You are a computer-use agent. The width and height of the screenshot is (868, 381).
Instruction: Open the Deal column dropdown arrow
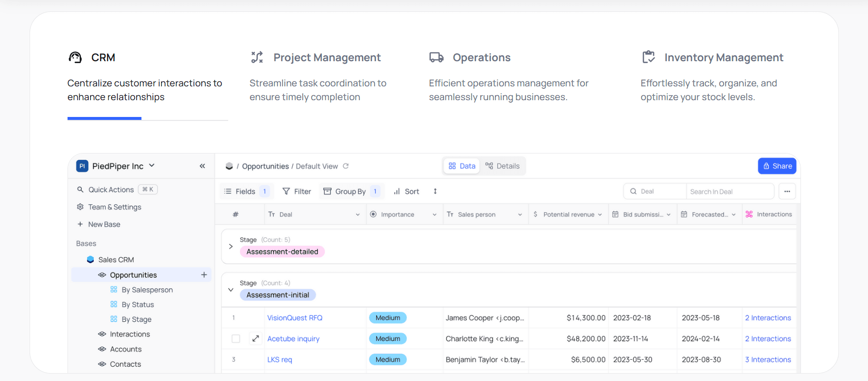[358, 215]
